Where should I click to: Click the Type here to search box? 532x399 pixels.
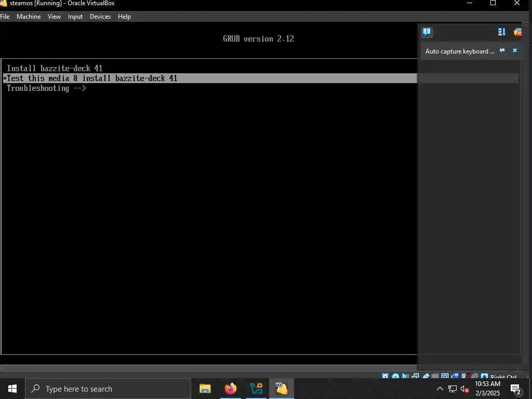(x=108, y=389)
